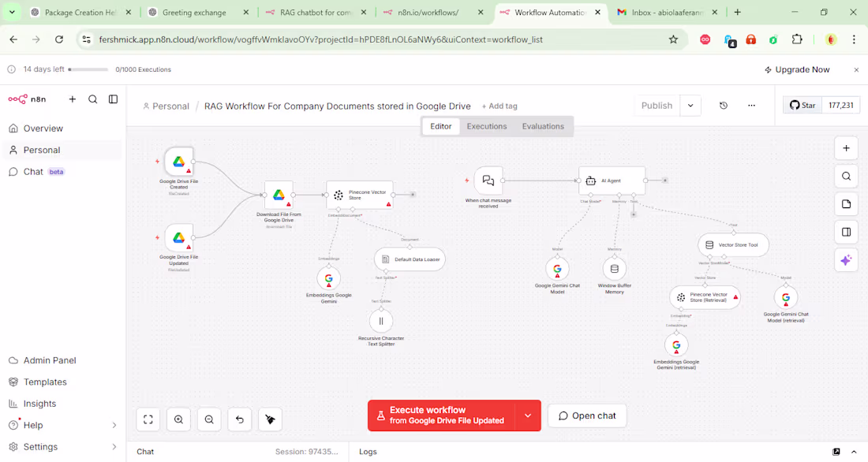Expand the Help submenu
The width and height of the screenshot is (868, 462).
pos(114,425)
